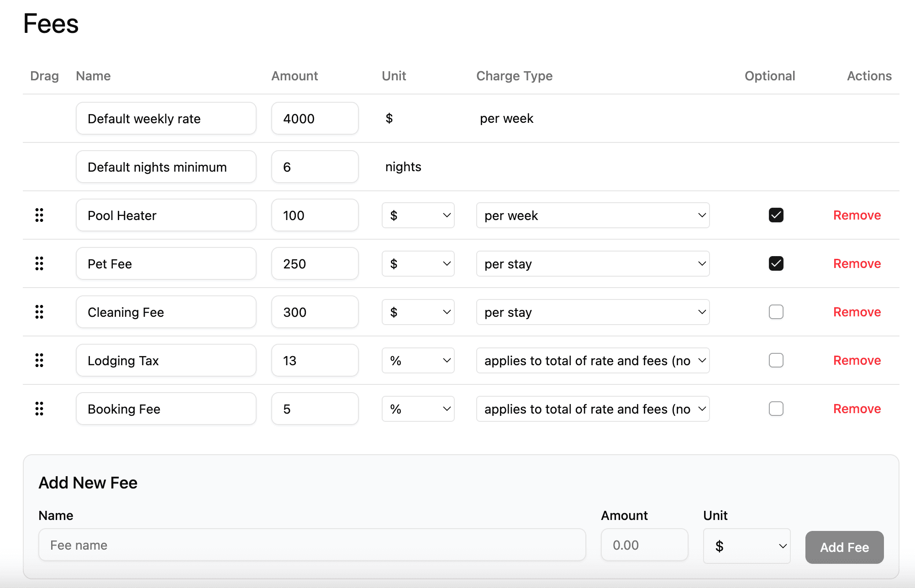The width and height of the screenshot is (915, 588).
Task: Click the Booking Fee drag handle
Action: pos(39,409)
